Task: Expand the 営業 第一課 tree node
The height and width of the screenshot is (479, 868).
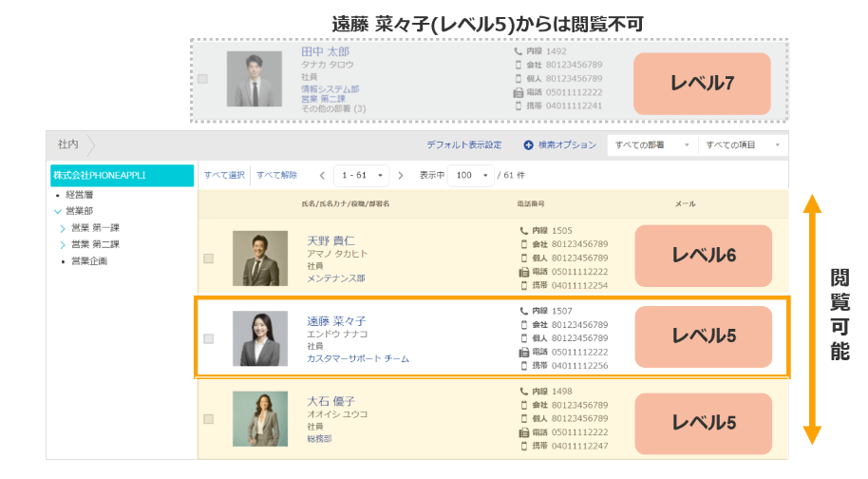Action: coord(62,228)
